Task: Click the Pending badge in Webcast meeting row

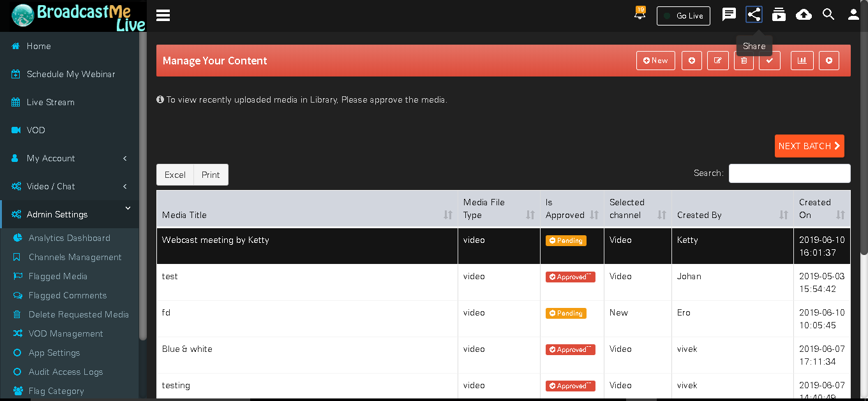Action: (x=565, y=240)
